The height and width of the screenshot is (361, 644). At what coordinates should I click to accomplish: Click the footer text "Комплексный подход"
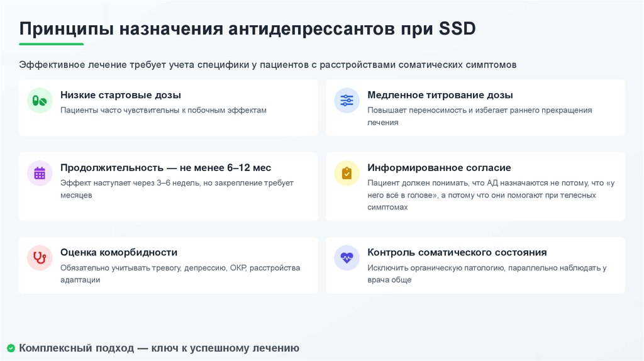click(x=158, y=348)
